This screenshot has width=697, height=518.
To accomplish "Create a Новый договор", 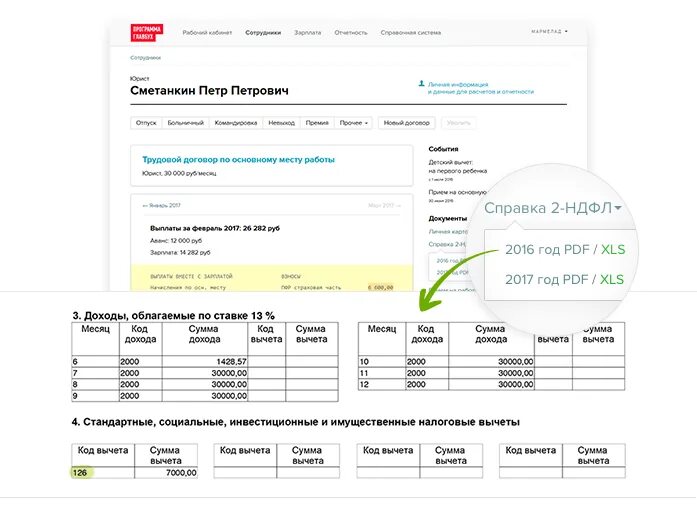I will tap(406, 123).
